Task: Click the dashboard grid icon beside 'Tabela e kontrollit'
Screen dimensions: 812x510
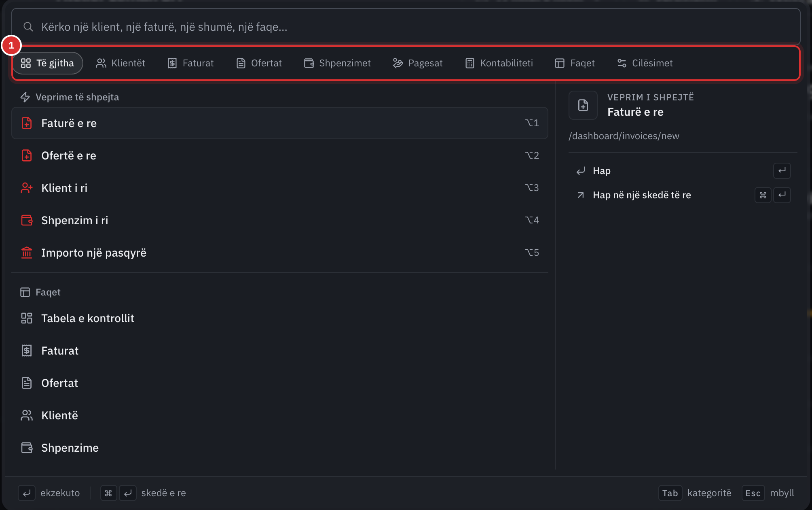Action: click(27, 318)
